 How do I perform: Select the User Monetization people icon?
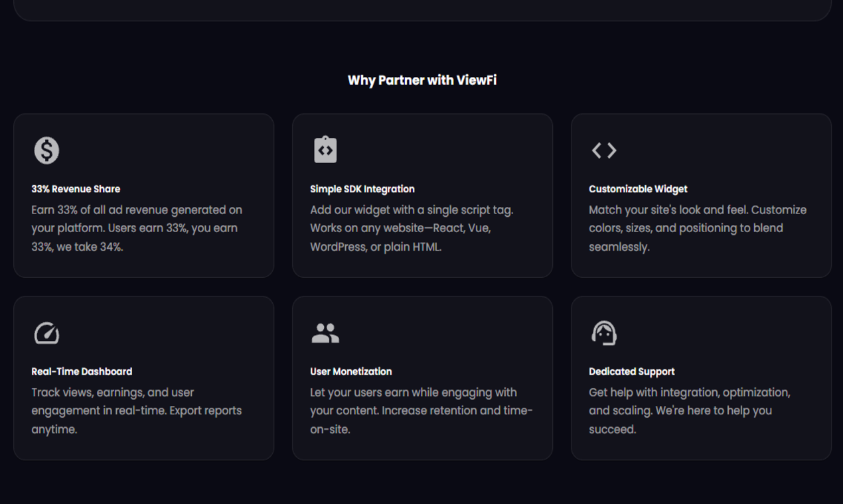(324, 333)
